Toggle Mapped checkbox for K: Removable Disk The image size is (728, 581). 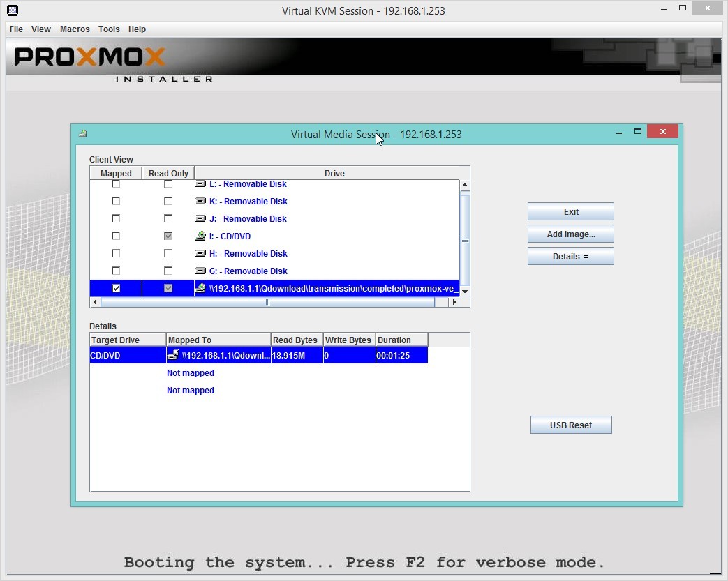(116, 201)
